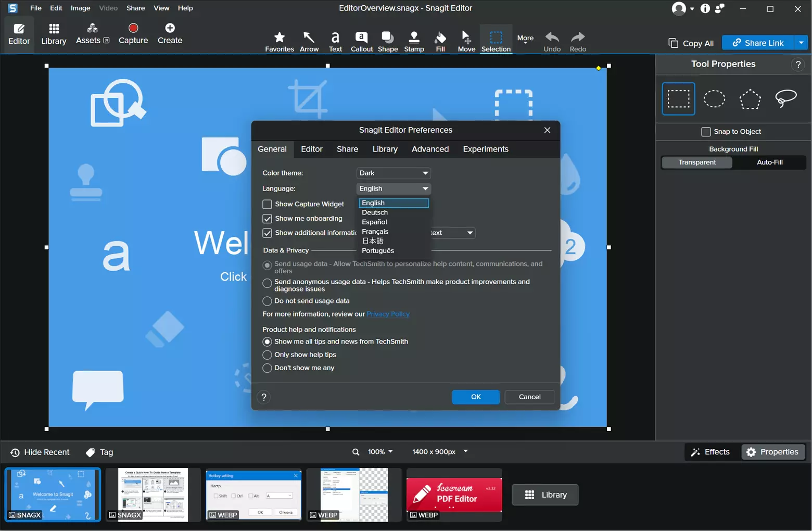Open the Icecream PDF Editor thumbnail

pos(454,495)
